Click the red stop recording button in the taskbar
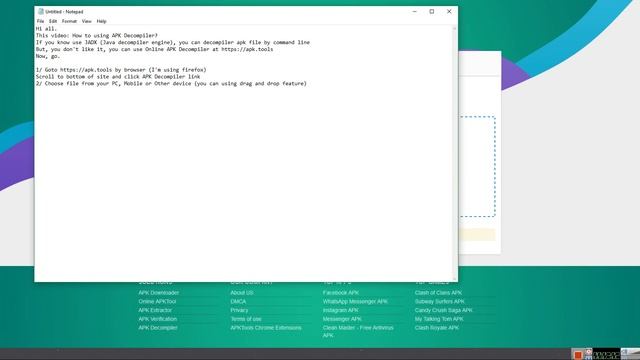640x360 pixels. tap(578, 355)
